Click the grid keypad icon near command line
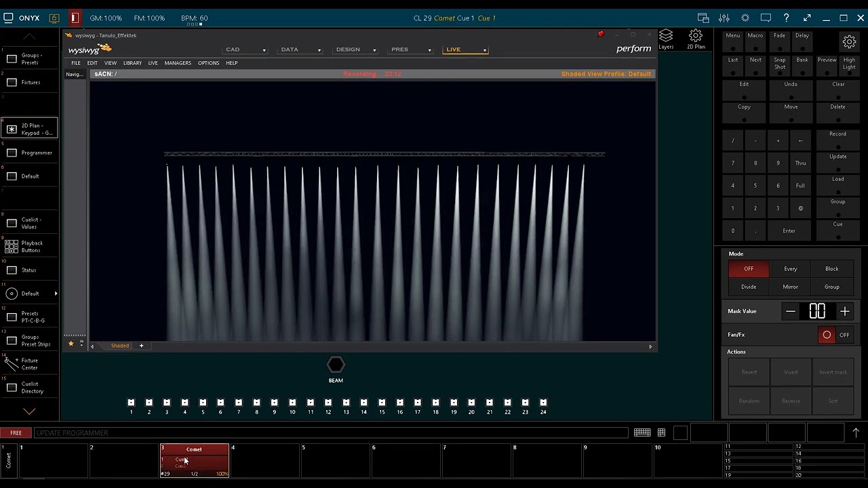 click(661, 432)
